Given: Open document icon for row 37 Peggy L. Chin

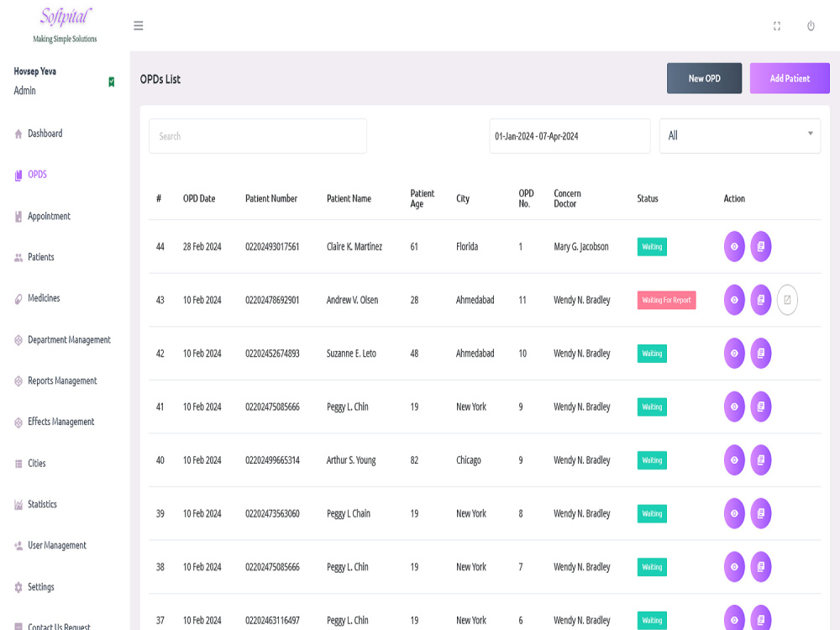Looking at the screenshot, I should [761, 619].
